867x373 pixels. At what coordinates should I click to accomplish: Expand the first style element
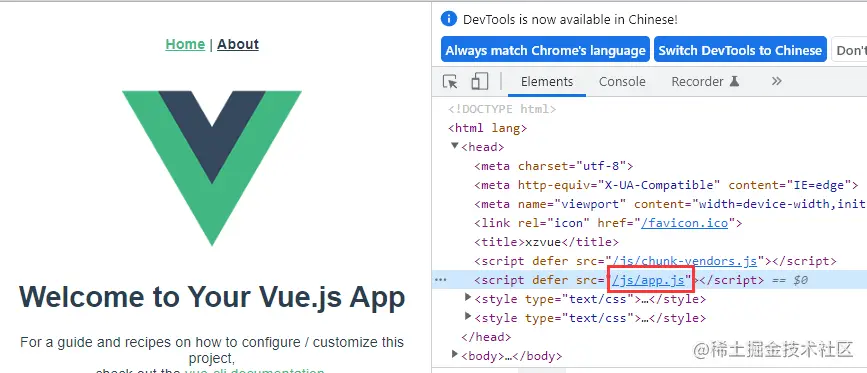pos(468,298)
